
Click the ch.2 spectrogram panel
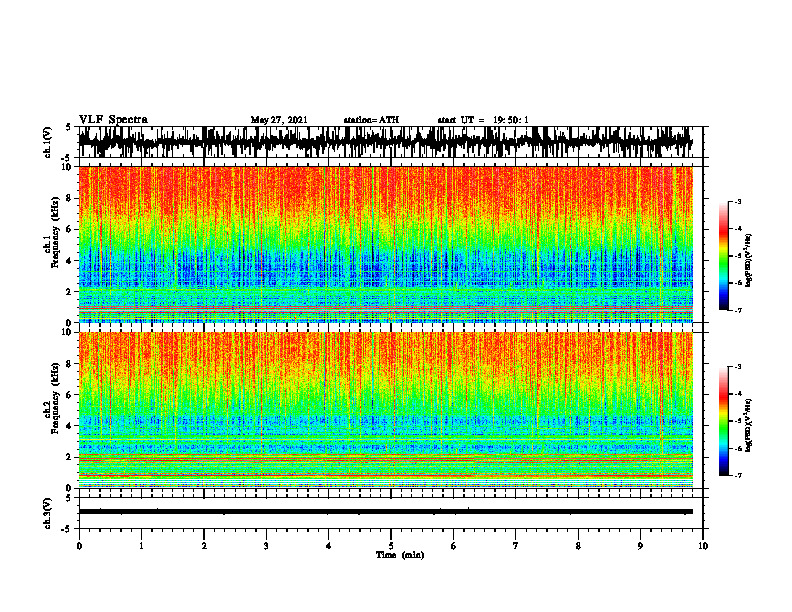coord(385,410)
